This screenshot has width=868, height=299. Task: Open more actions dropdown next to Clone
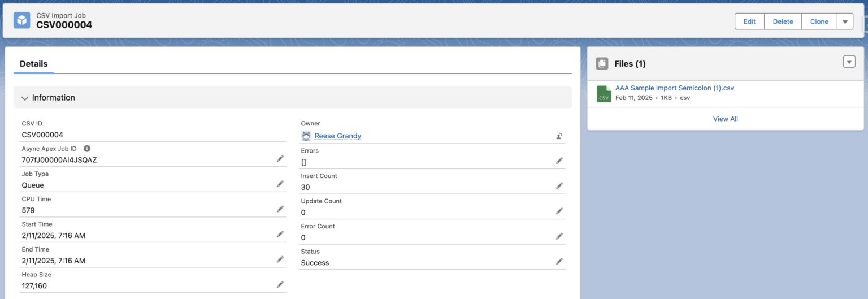tap(845, 21)
